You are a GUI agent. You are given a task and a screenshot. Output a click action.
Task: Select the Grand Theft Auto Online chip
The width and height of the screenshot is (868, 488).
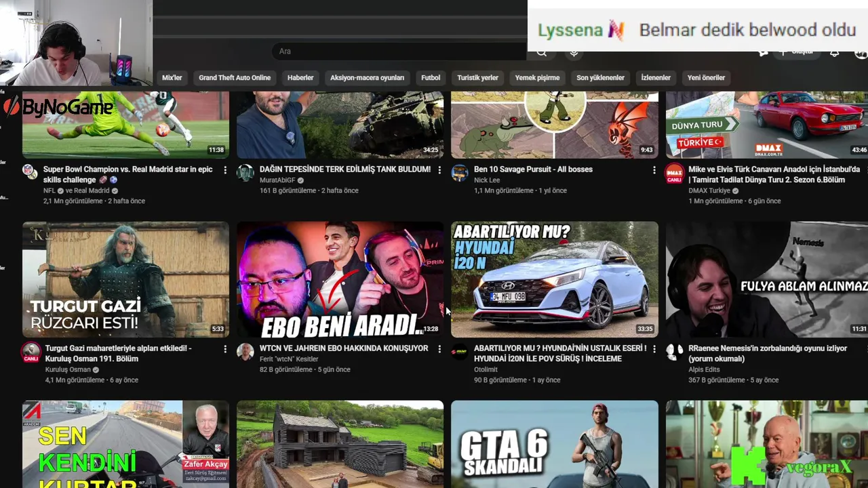[x=235, y=78]
